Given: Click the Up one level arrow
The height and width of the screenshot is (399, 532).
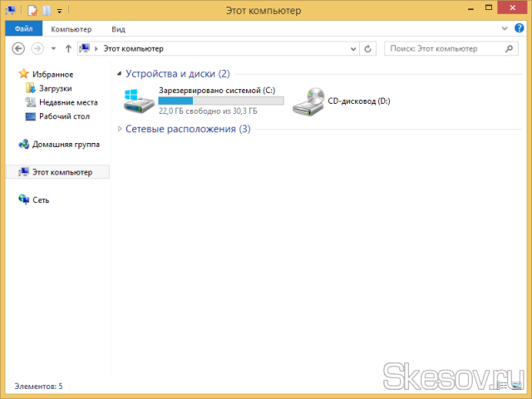Looking at the screenshot, I should click(68, 49).
